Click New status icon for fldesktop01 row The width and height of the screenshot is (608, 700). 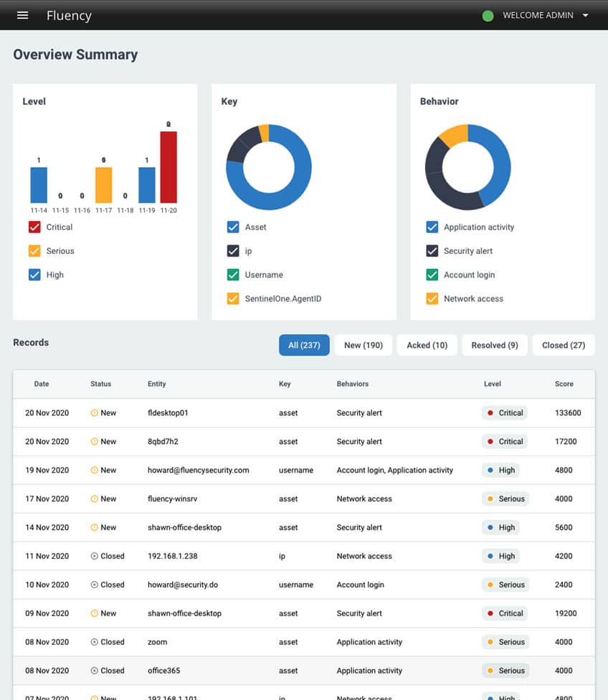tap(95, 413)
